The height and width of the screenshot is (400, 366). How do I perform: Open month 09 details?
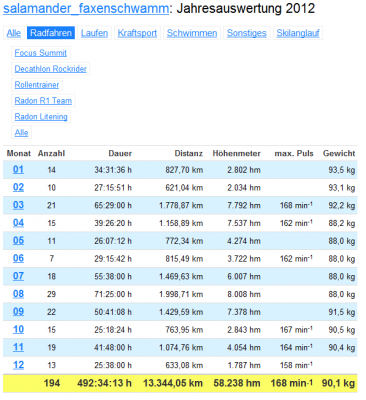click(x=18, y=312)
